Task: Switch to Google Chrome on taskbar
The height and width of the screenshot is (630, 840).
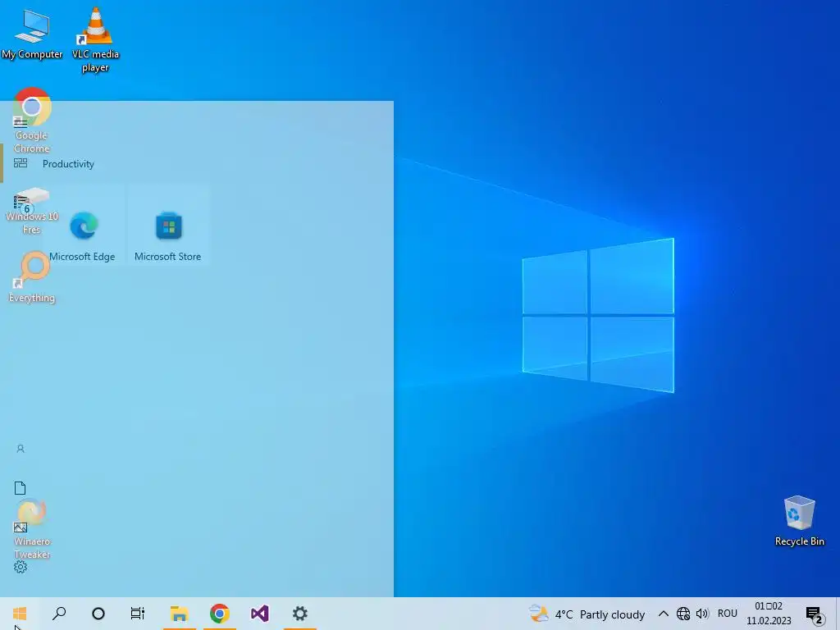Action: pos(220,614)
